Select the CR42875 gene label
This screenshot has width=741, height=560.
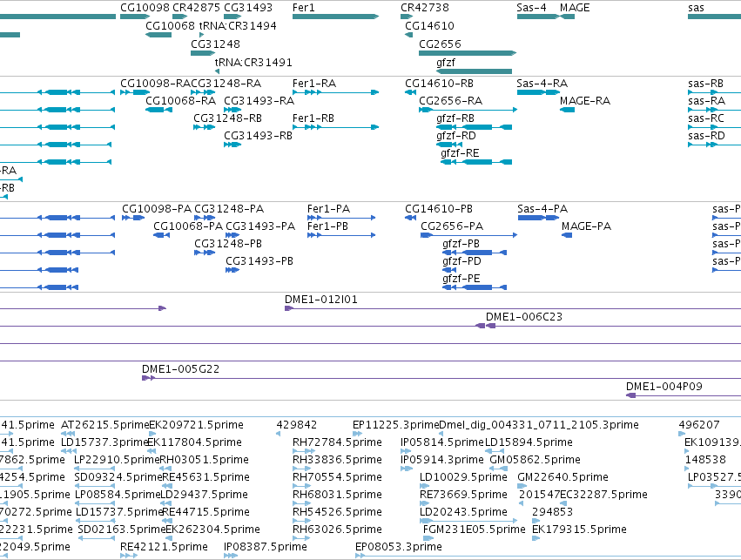pos(196,8)
